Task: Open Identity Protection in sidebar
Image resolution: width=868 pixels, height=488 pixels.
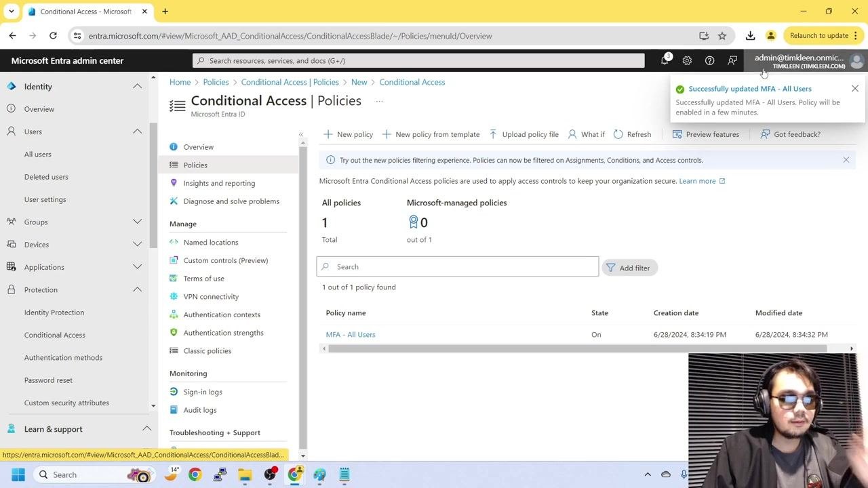Action: tap(54, 312)
